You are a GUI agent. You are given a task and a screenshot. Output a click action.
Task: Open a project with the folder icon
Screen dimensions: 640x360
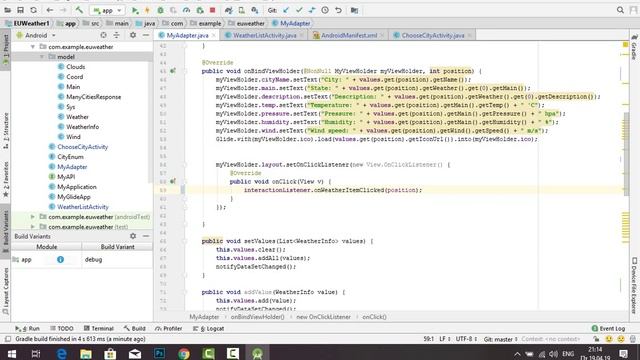point(7,10)
